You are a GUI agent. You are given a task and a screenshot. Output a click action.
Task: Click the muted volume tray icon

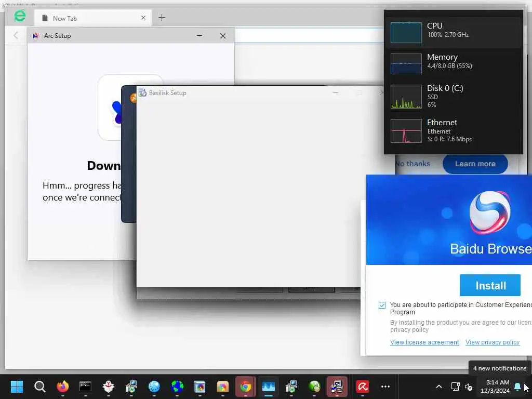click(x=469, y=387)
